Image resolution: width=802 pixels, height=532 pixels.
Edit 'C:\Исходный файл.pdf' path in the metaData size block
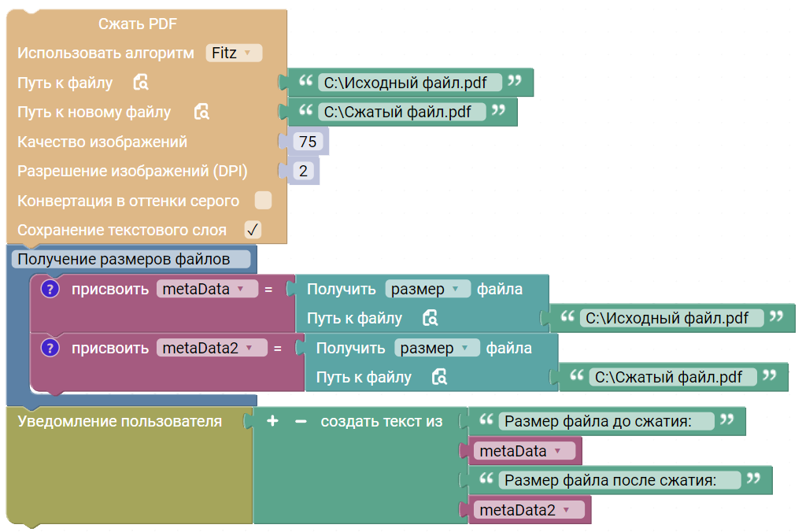point(671,318)
